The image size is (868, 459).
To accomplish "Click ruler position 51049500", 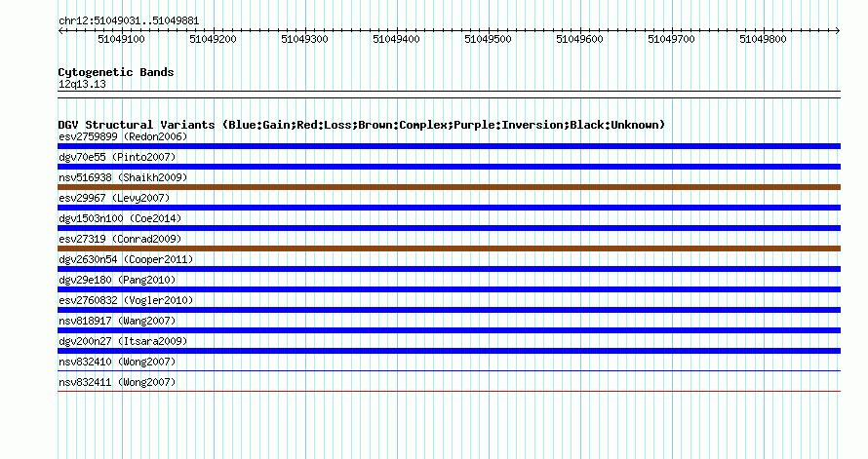I will 488,39.
